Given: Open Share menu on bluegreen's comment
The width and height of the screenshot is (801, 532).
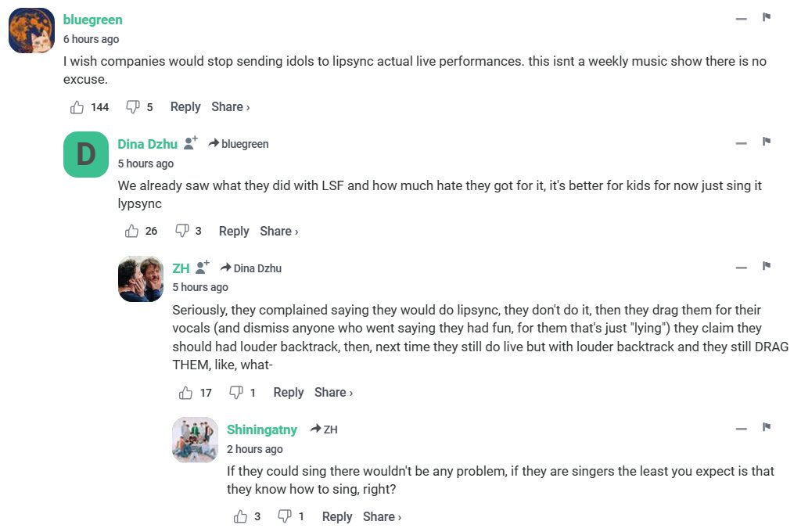Looking at the screenshot, I should point(231,107).
